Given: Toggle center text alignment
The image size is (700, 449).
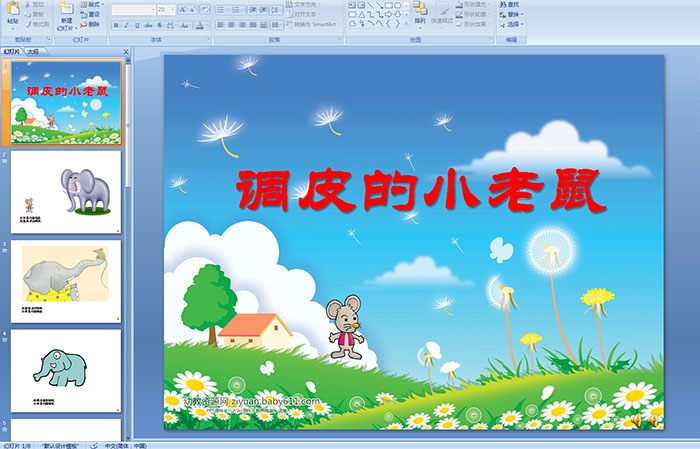Looking at the screenshot, I should (231, 25).
